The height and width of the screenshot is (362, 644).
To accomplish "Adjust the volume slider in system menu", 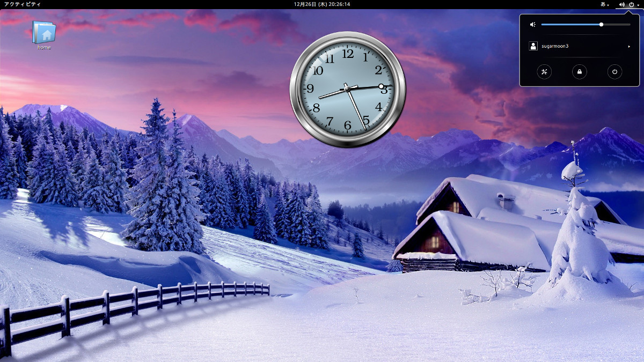I will point(586,24).
